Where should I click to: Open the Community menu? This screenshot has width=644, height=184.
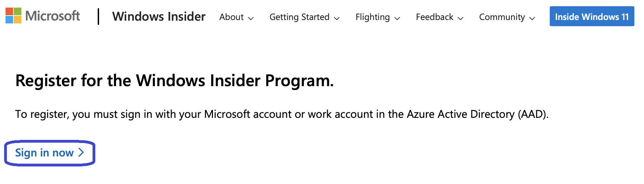[x=507, y=17]
